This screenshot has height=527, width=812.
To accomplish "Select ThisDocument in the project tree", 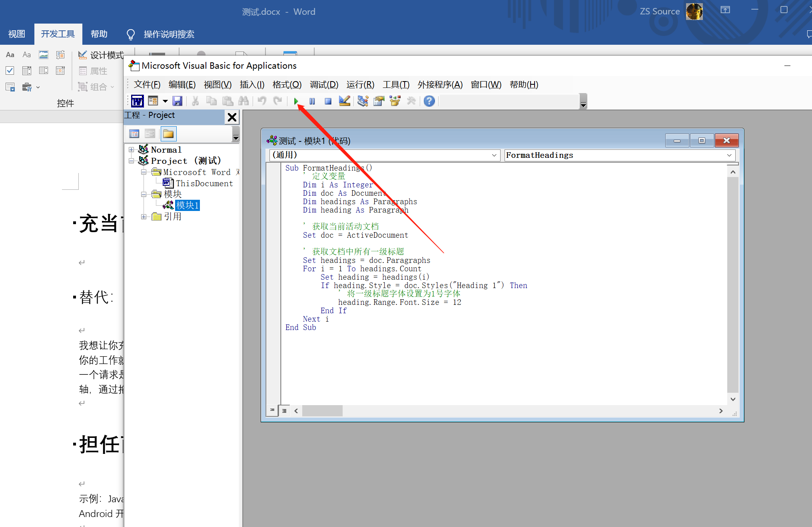I will [x=204, y=183].
